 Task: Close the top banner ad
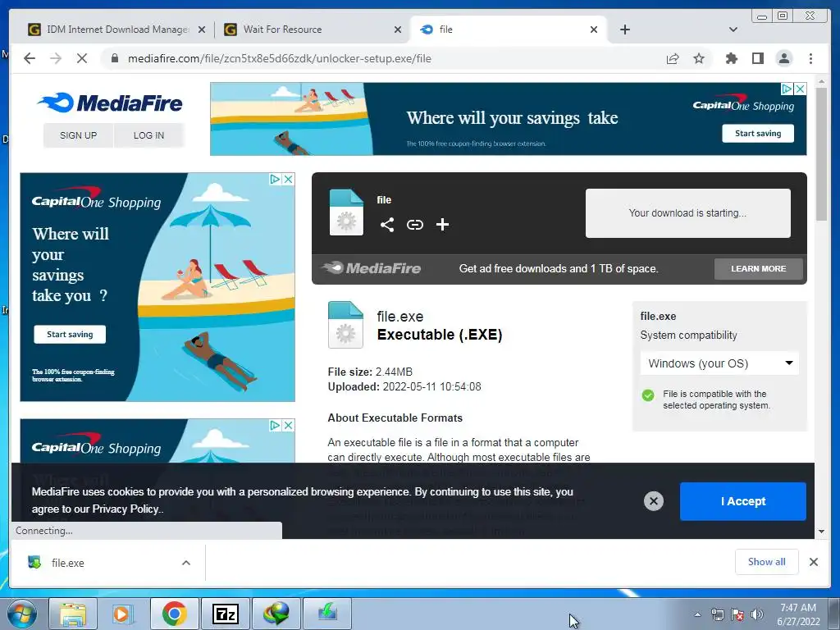(800, 89)
